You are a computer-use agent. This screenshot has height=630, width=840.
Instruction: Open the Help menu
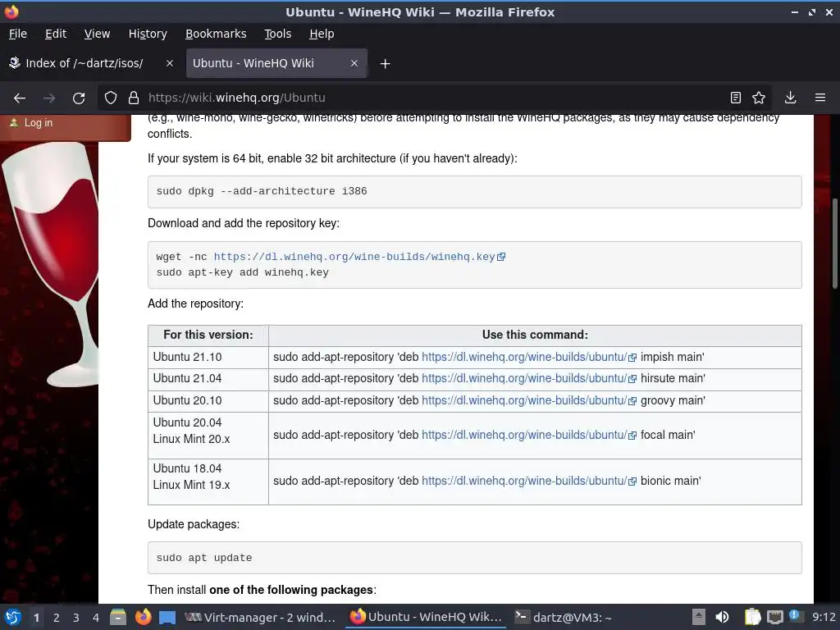[322, 34]
